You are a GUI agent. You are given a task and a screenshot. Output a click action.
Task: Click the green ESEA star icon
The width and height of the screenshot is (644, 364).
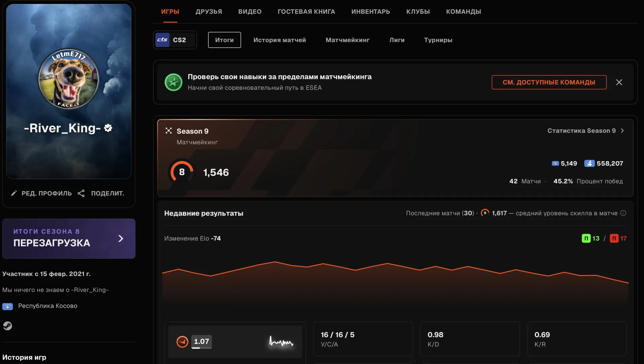[x=173, y=82]
